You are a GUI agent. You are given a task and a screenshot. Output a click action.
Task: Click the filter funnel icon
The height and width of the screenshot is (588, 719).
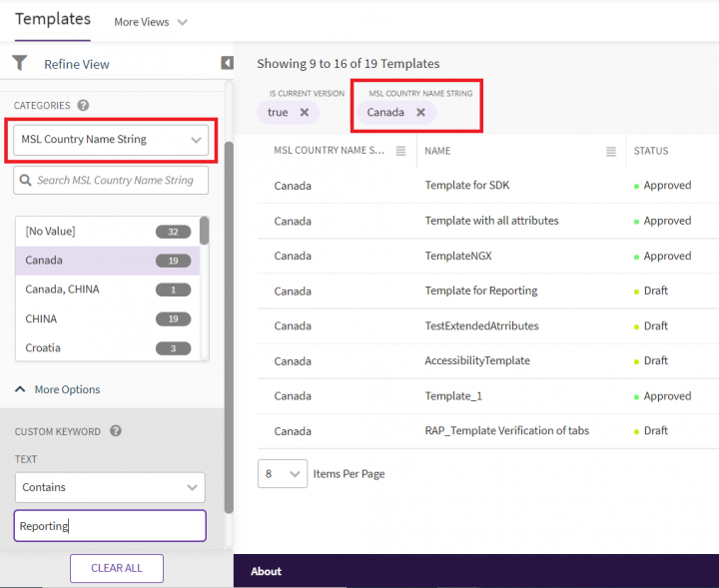(20, 63)
